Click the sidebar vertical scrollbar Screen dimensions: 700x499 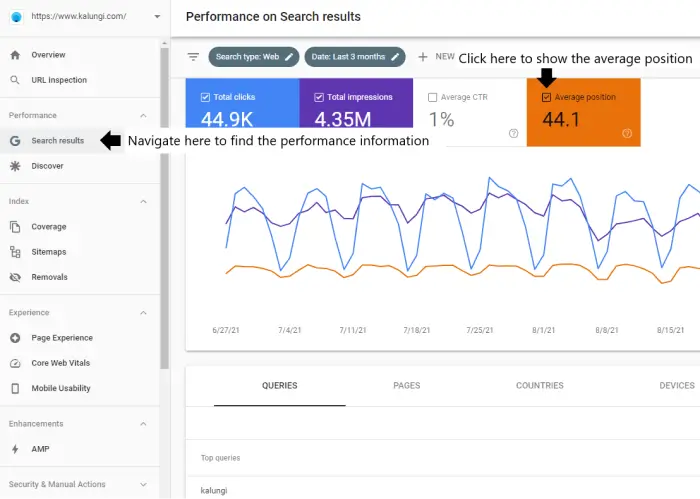[x=164, y=200]
